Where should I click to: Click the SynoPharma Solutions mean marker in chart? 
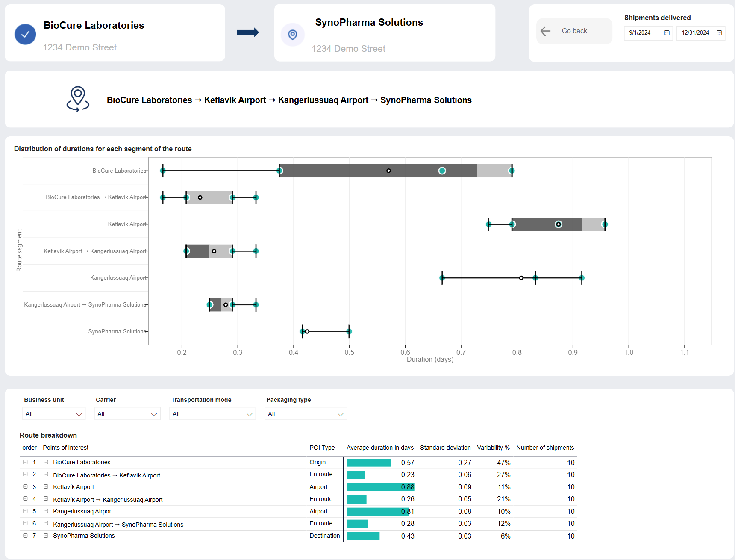(x=307, y=331)
